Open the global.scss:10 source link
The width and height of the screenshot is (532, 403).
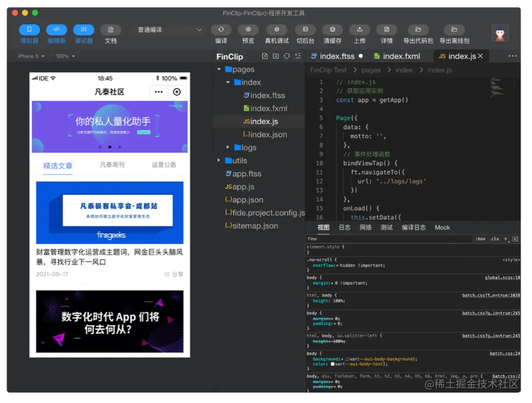502,278
